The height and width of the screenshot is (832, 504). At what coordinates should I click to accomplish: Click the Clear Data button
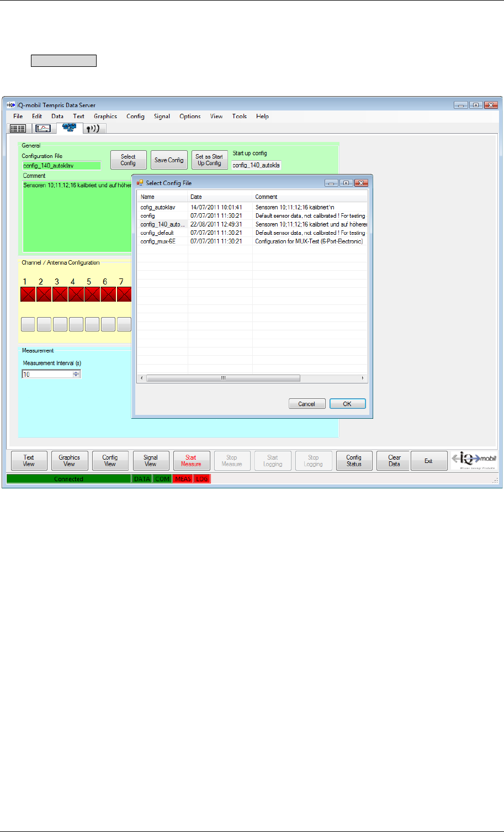pos(394,461)
